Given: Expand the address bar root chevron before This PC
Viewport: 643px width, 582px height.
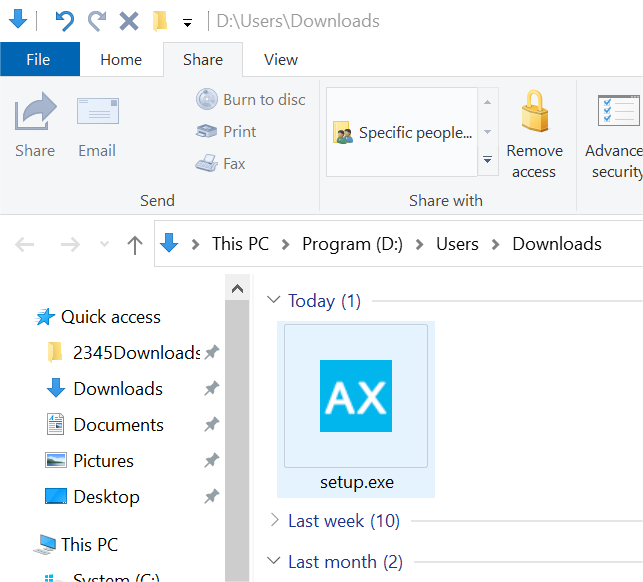Looking at the screenshot, I should point(196,244).
